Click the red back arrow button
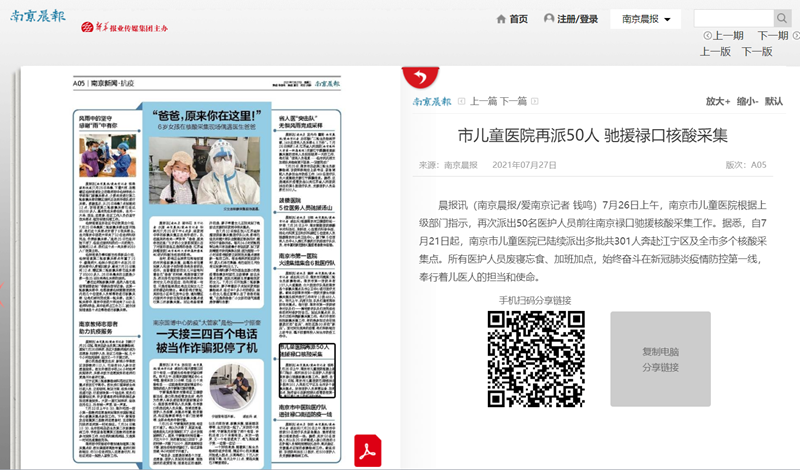800x470 pixels. [x=420, y=77]
